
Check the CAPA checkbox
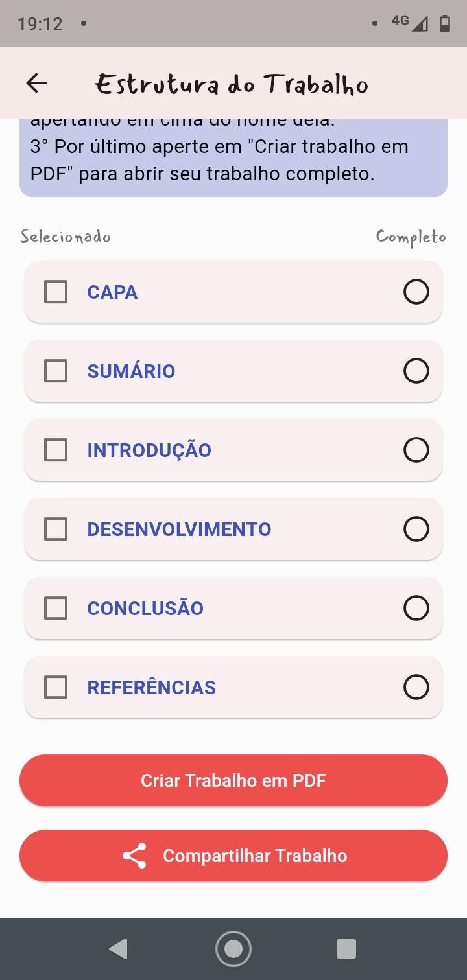coord(56,292)
